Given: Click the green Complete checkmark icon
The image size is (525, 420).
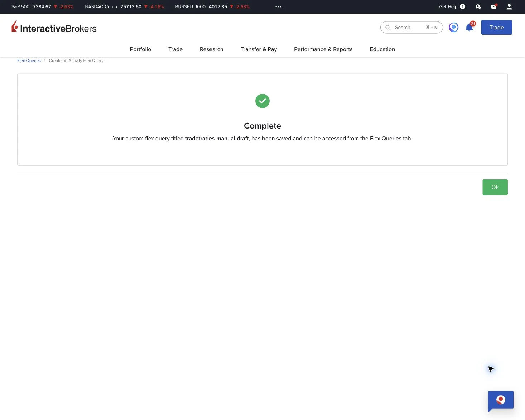Looking at the screenshot, I should click(x=262, y=101).
